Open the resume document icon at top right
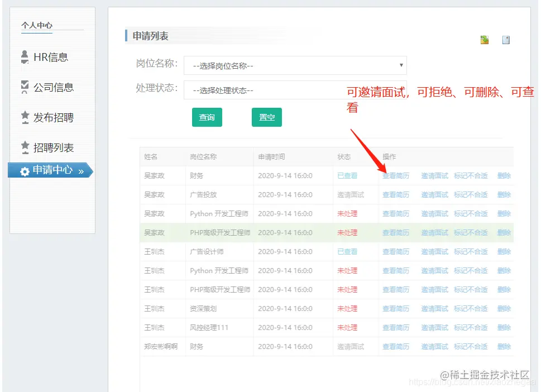Image resolution: width=541 pixels, height=392 pixels. coord(506,40)
